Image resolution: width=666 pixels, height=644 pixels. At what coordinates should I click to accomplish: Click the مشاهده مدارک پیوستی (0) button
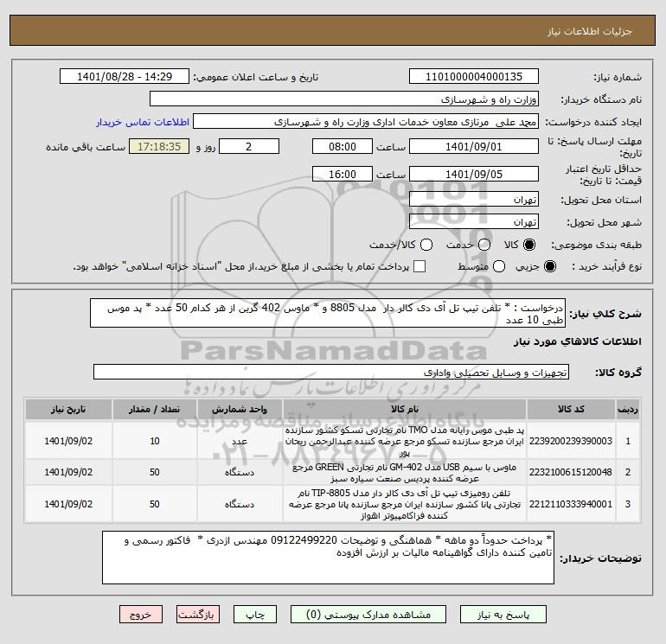pos(368,615)
